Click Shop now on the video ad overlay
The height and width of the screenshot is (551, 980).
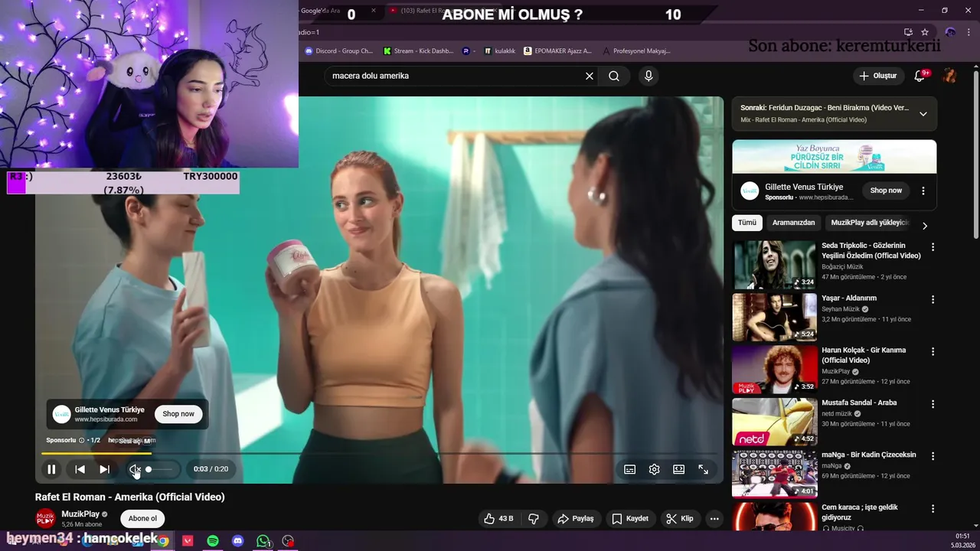(x=178, y=414)
